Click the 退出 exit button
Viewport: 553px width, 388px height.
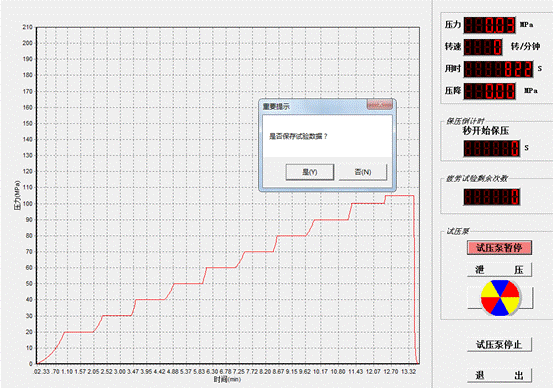[499, 375]
